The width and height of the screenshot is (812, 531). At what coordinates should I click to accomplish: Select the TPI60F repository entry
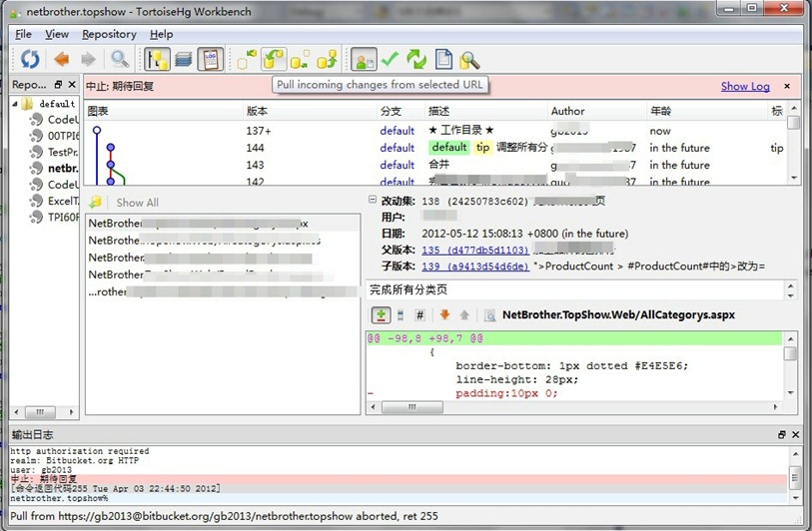[x=56, y=217]
